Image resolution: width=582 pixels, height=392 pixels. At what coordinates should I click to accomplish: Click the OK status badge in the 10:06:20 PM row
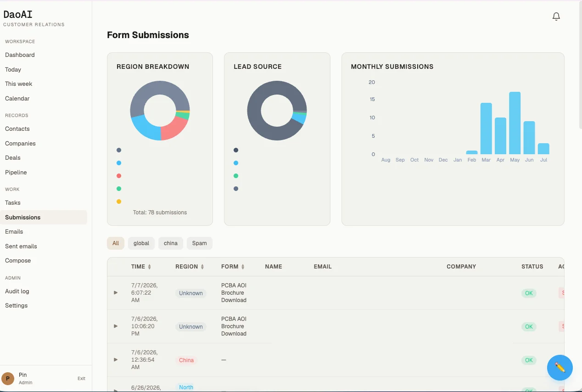coord(529,326)
